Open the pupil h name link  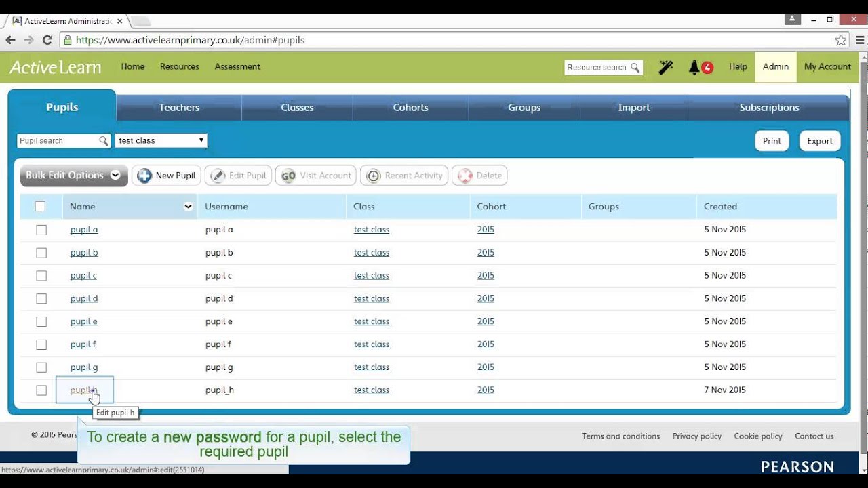[84, 390]
